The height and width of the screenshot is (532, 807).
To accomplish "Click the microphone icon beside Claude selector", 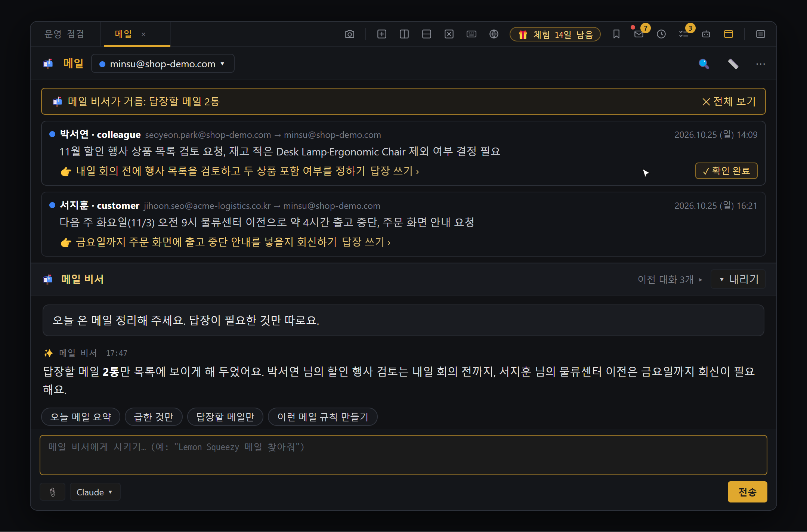I will pyautogui.click(x=53, y=492).
